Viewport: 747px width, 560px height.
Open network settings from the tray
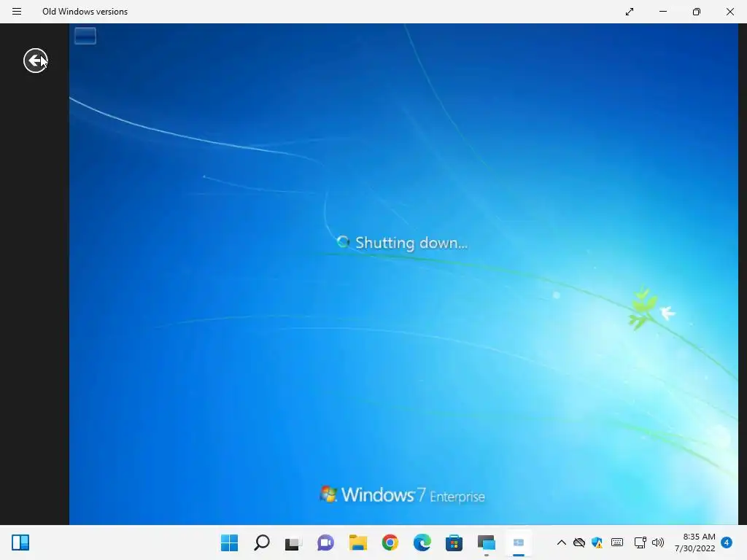[640, 542]
